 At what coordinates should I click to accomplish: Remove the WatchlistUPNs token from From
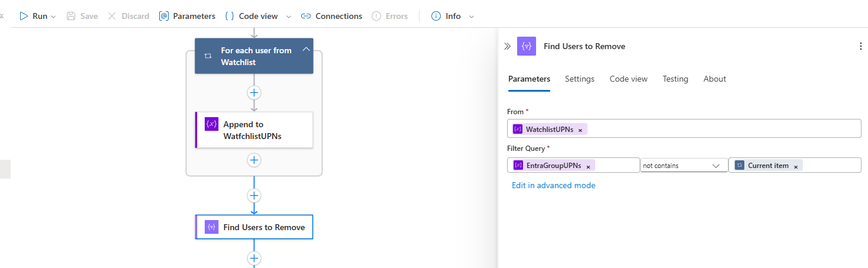coord(580,130)
